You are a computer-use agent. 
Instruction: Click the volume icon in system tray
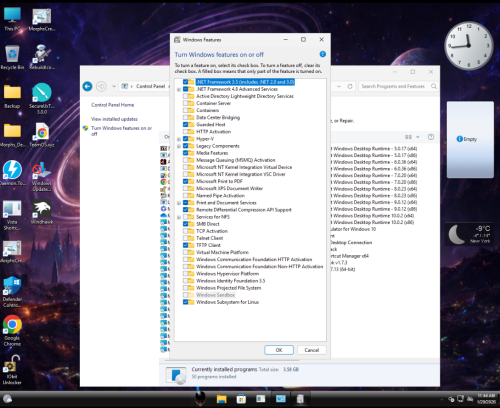[x=470, y=399]
